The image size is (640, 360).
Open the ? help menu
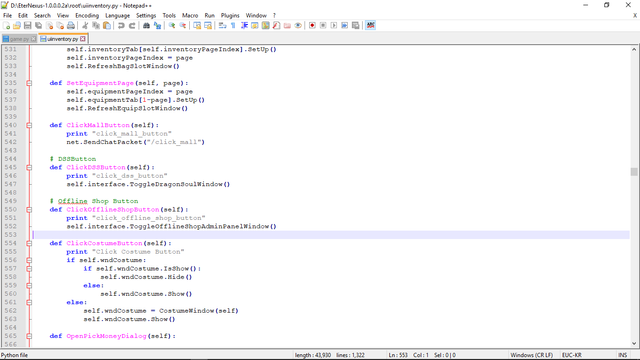[x=274, y=16]
